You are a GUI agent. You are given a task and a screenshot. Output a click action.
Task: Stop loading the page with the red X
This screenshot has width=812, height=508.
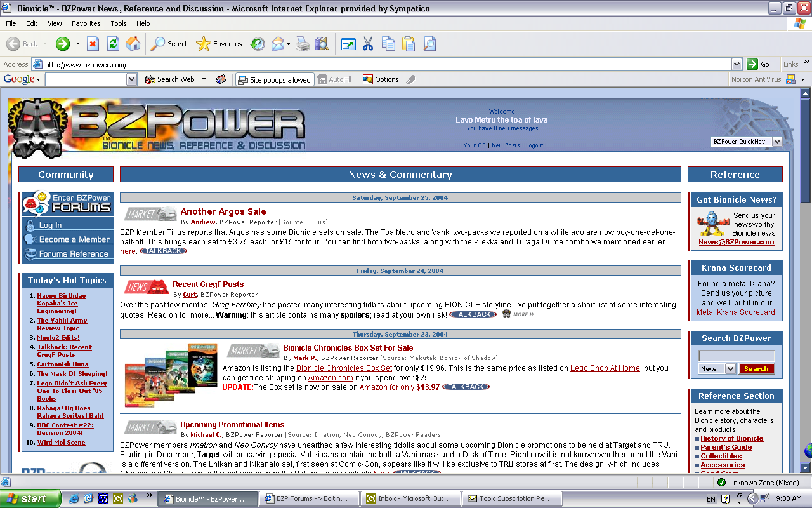(x=93, y=44)
